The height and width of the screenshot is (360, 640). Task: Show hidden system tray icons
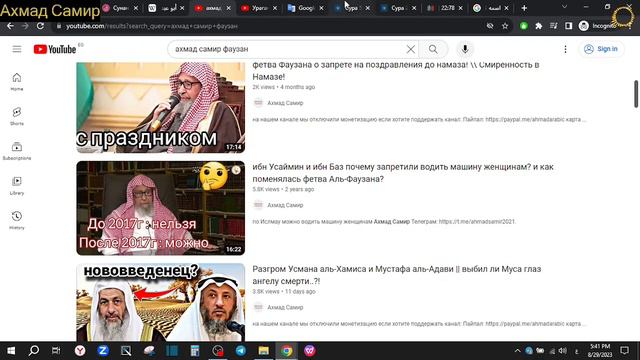coord(517,351)
